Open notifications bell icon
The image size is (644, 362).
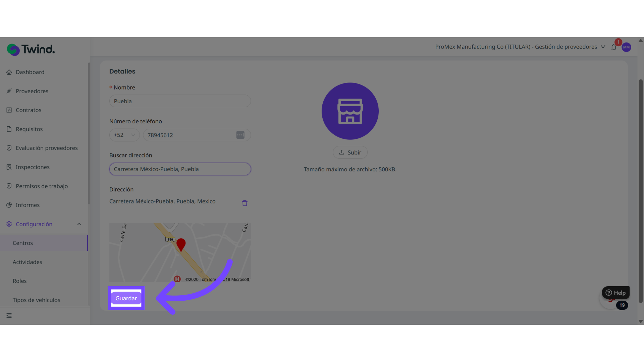(x=613, y=47)
